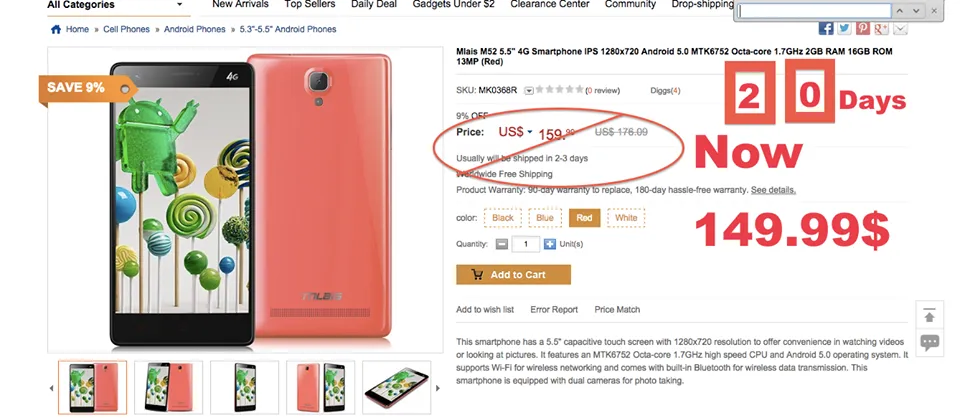This screenshot has width=960, height=418.
Task: Open the live chat bubble icon
Action: coord(929,342)
